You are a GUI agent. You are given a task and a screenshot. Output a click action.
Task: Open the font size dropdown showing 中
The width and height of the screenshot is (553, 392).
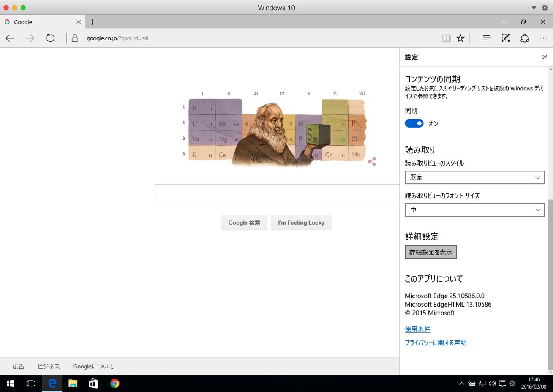[x=475, y=210]
